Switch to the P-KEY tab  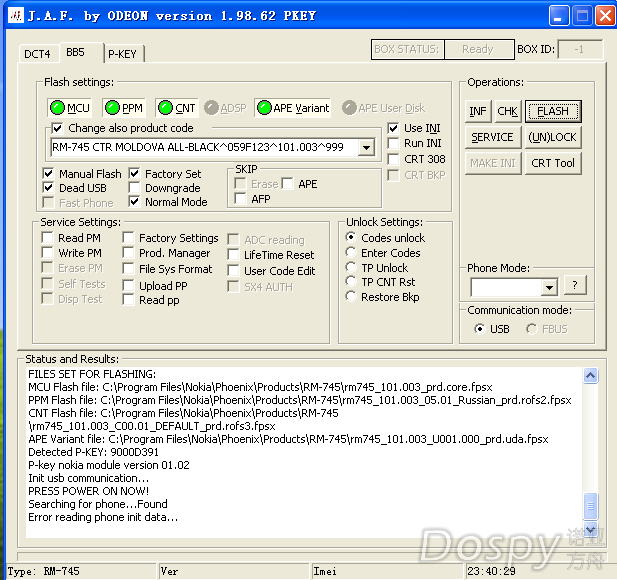[x=122, y=54]
